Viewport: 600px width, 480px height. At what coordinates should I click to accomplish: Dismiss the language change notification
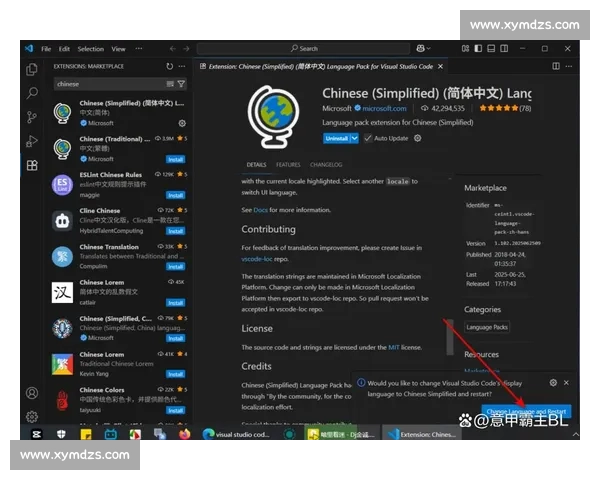click(x=566, y=382)
